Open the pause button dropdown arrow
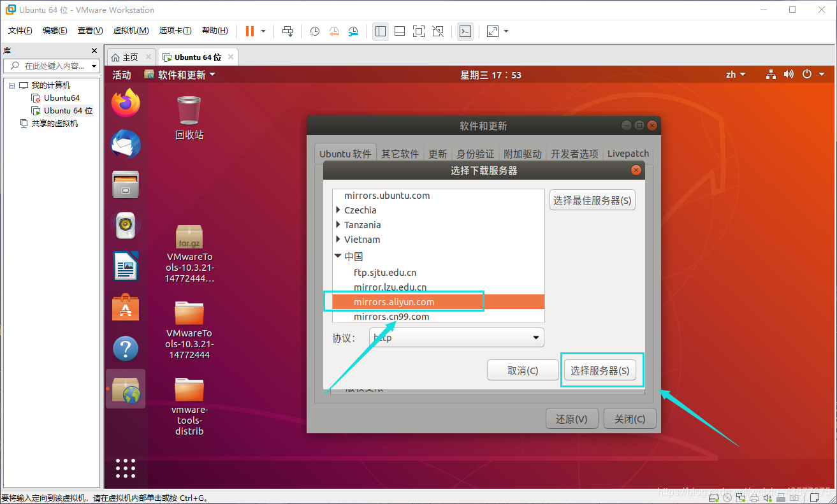This screenshot has width=837, height=504. click(263, 31)
